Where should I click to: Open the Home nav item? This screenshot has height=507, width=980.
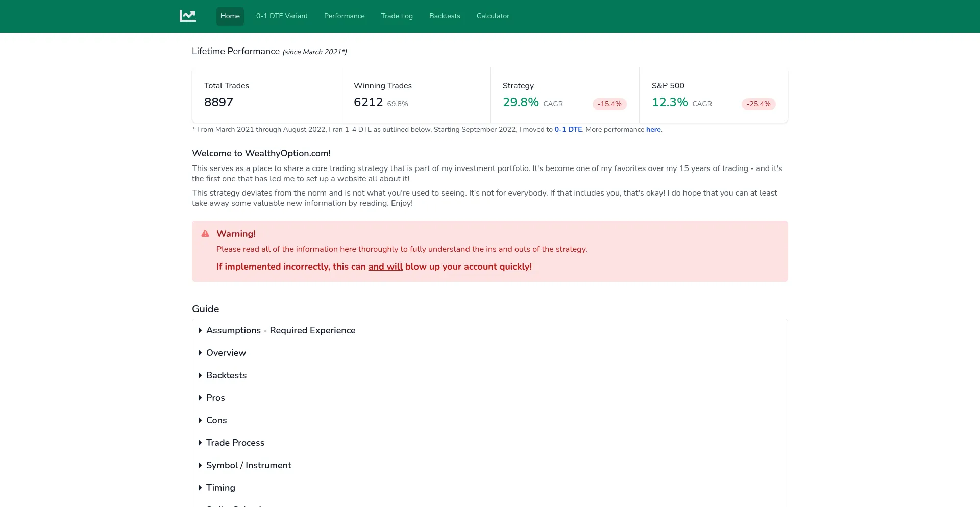tap(230, 16)
